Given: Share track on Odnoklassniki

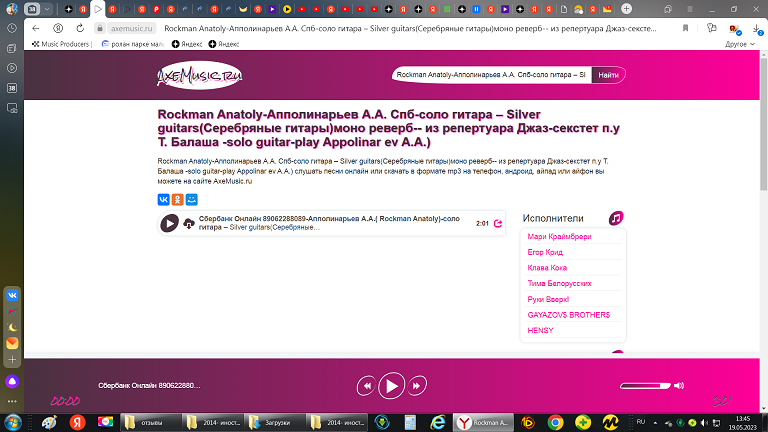Looking at the screenshot, I should (x=177, y=199).
